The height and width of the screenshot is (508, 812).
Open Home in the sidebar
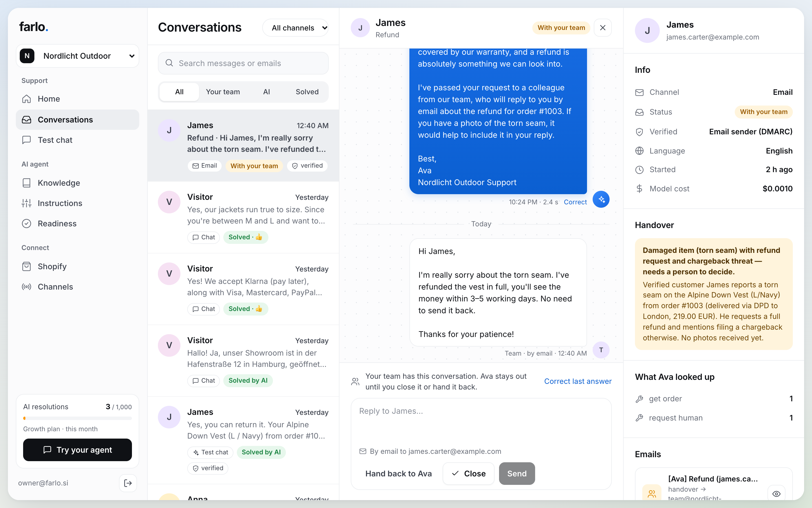point(77,99)
